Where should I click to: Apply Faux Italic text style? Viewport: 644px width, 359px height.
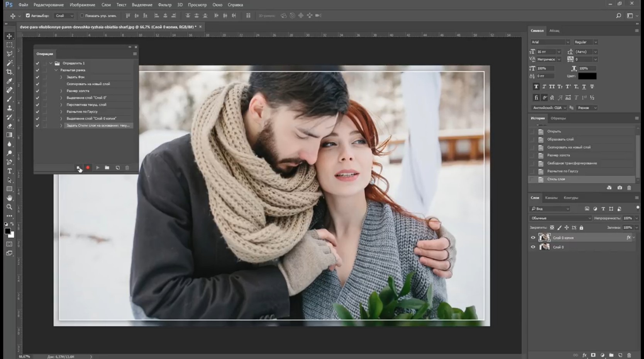tap(544, 87)
